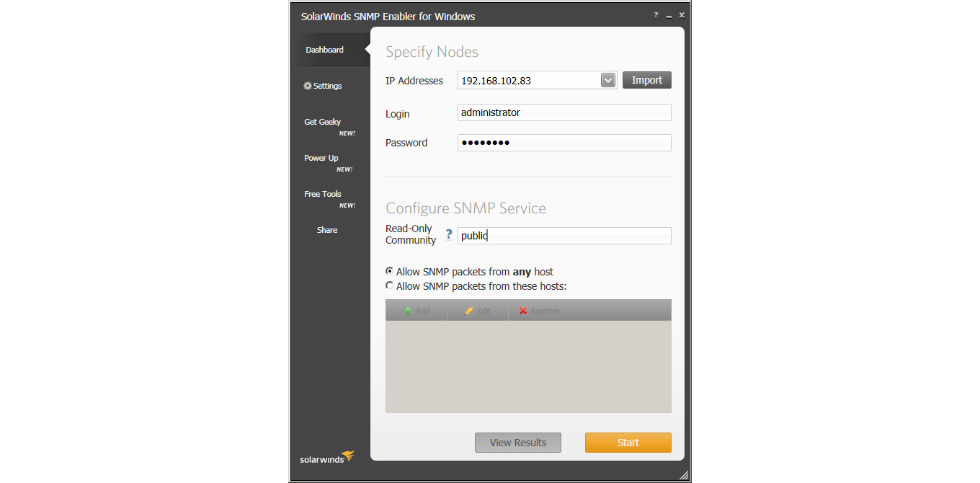Open help via the question mark icon in titlebar

655,14
